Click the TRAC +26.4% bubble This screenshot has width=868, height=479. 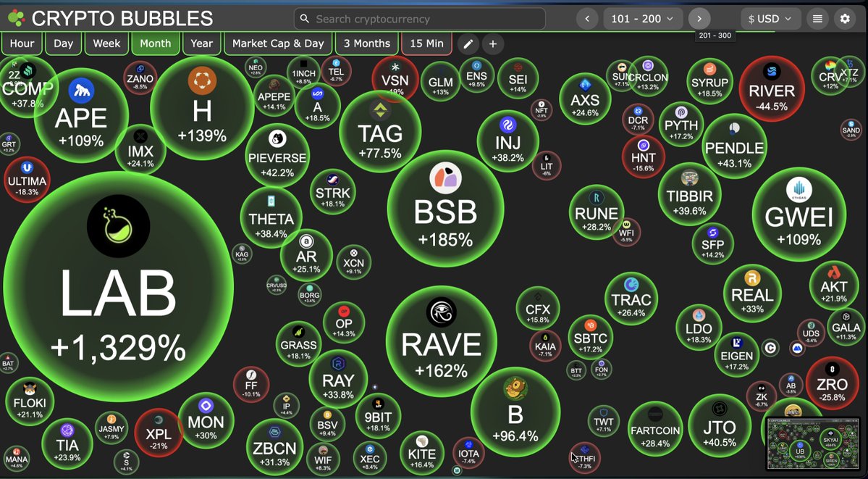pyautogui.click(x=631, y=299)
